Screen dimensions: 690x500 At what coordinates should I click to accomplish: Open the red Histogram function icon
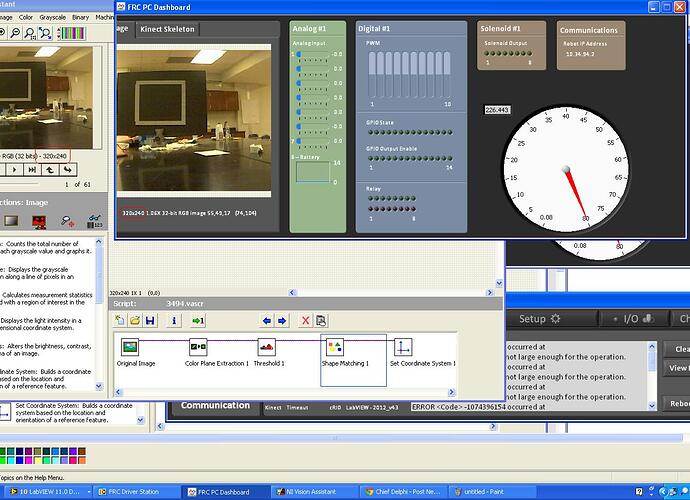[39, 221]
